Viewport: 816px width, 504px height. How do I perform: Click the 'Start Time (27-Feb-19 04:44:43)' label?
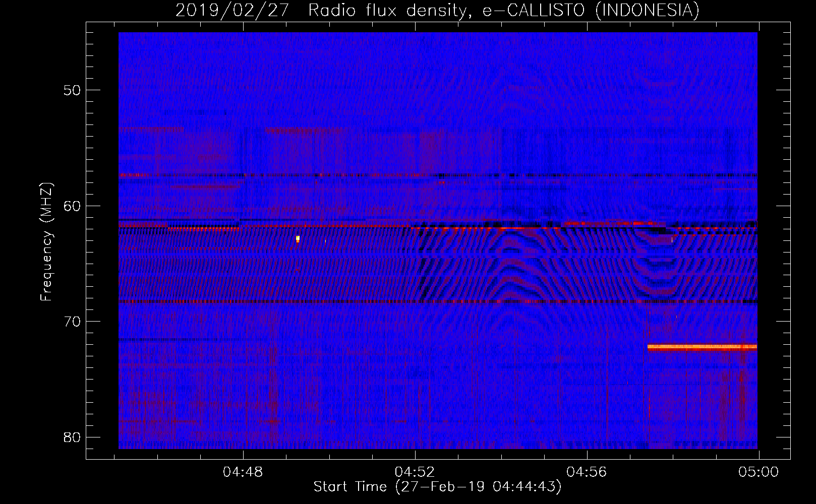[437, 487]
